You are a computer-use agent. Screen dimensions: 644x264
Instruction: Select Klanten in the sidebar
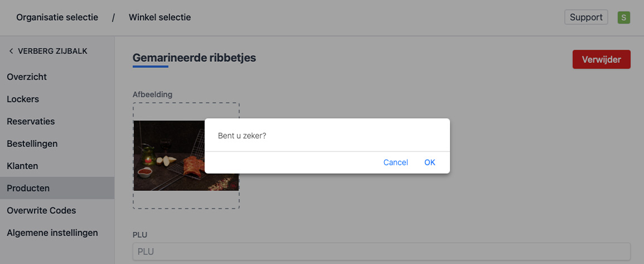pyautogui.click(x=22, y=166)
